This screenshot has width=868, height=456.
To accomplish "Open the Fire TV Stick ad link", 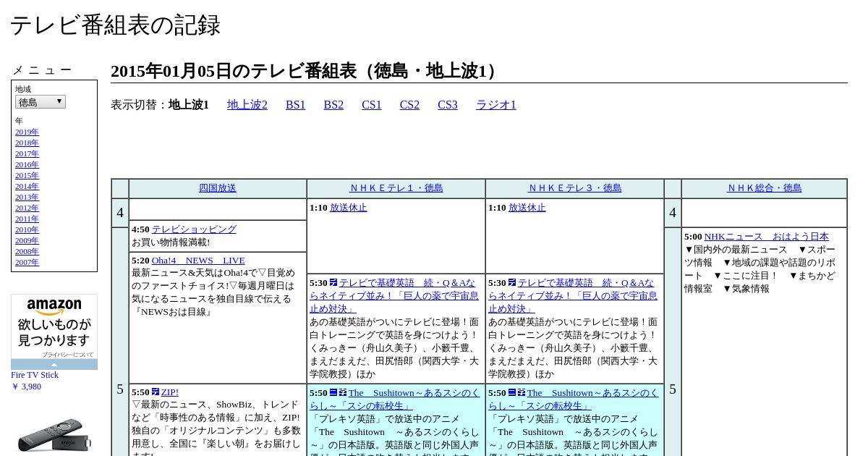I will (35, 375).
